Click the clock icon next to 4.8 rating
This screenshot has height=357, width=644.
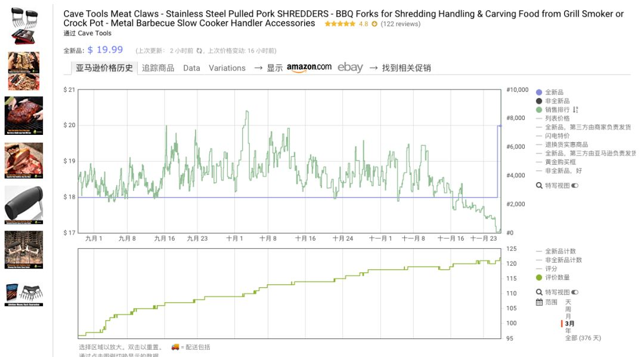(374, 24)
